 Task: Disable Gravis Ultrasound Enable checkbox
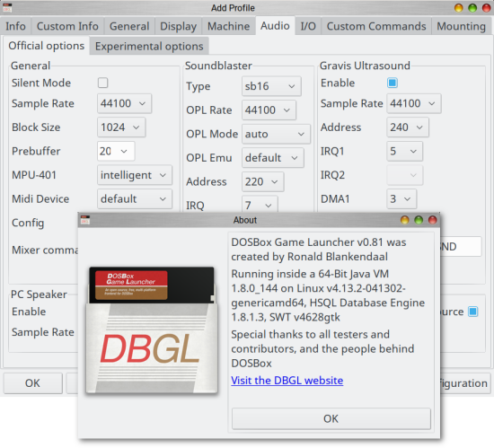(x=393, y=83)
